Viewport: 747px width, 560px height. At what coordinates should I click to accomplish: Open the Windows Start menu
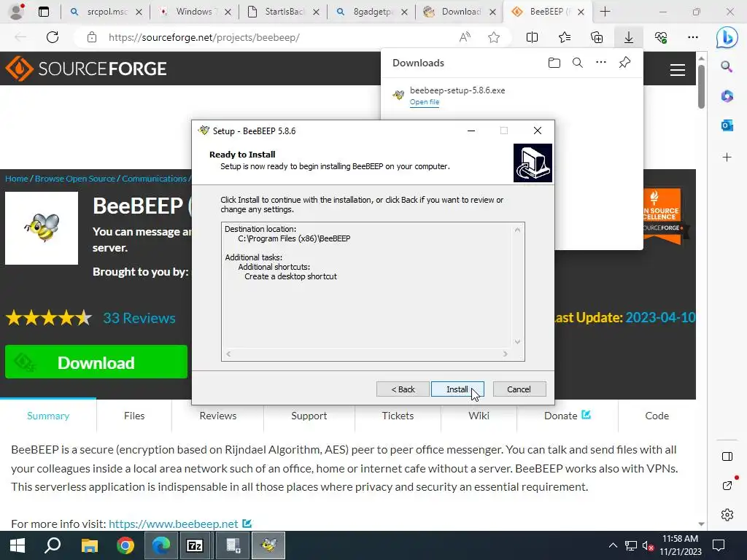pos(18,545)
